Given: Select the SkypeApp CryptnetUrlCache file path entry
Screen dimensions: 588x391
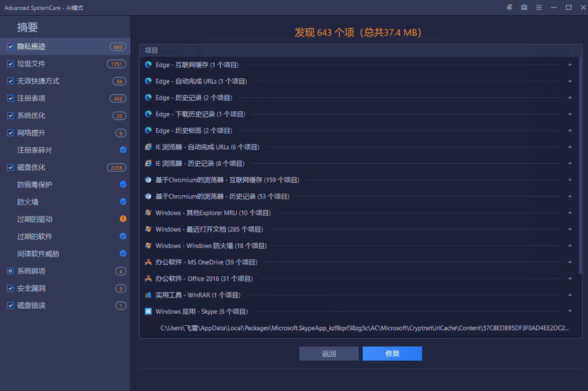Looking at the screenshot, I should (364, 328).
